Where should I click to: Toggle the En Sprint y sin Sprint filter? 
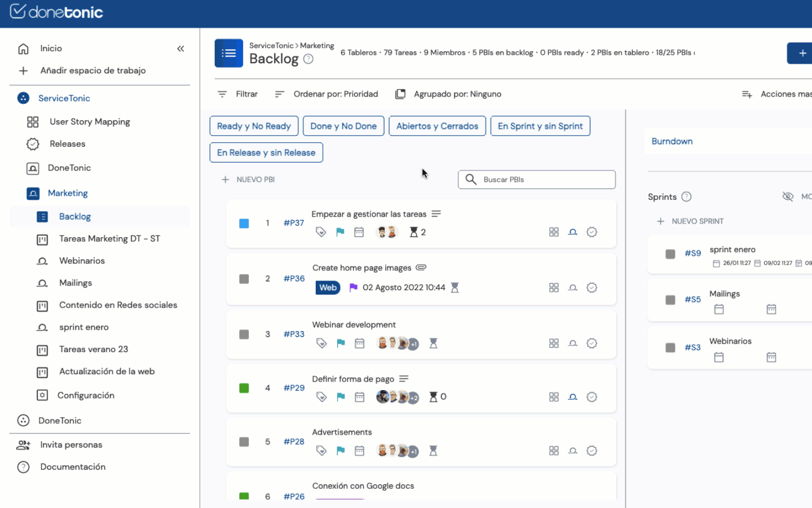coord(540,126)
